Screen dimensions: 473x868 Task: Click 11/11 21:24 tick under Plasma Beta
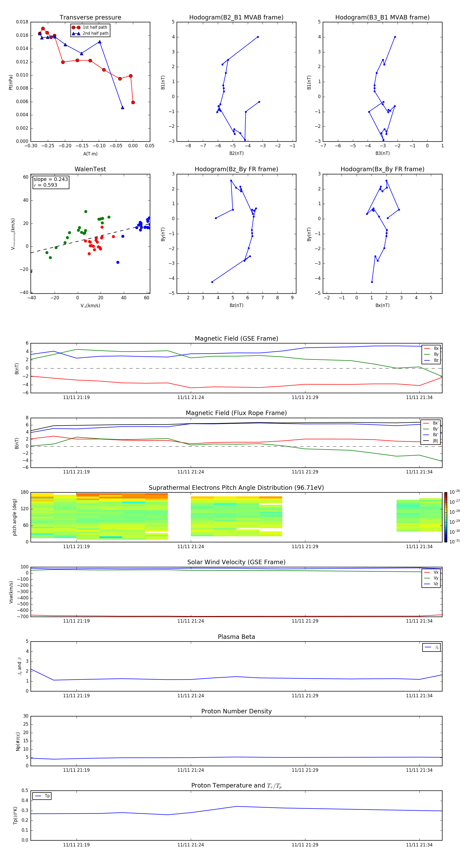[191, 696]
